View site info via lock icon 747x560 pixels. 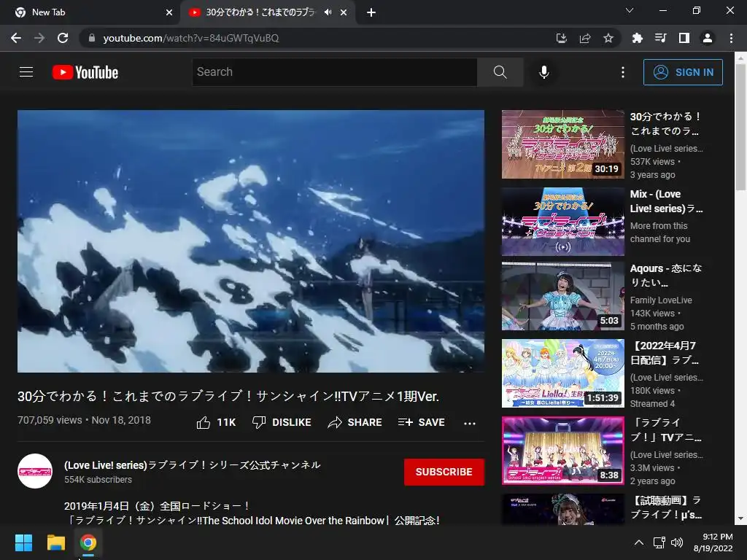[92, 38]
